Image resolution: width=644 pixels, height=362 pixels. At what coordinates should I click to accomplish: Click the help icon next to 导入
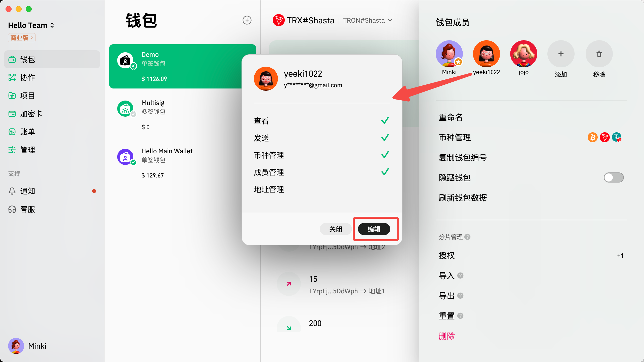[x=460, y=276]
